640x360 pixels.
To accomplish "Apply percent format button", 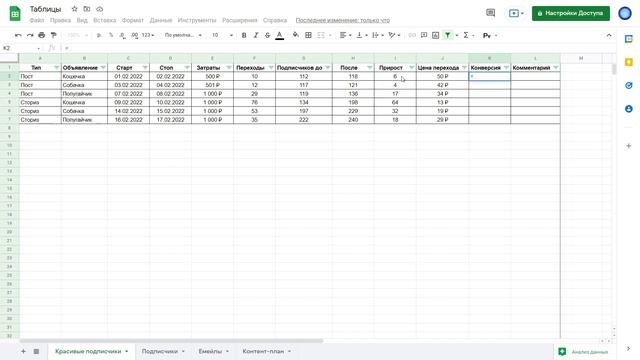I will point(111,36).
